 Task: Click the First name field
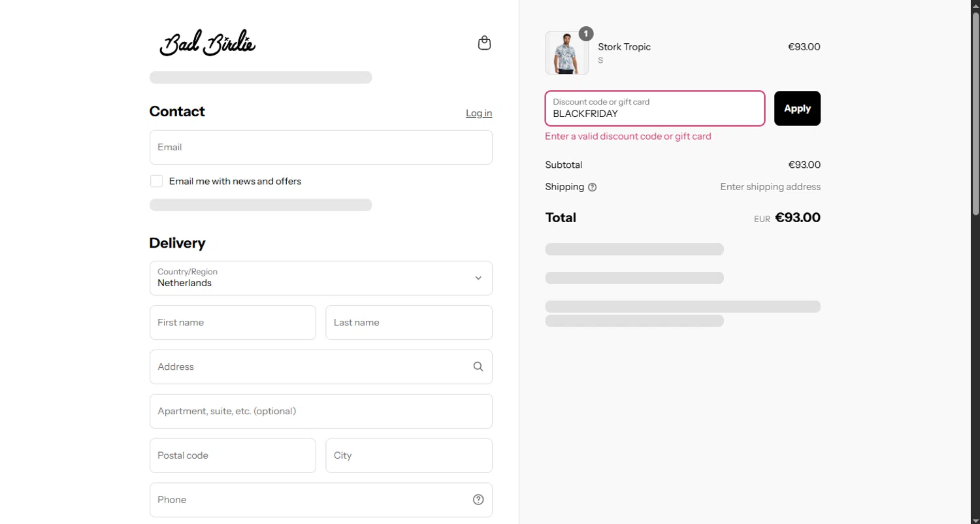click(233, 323)
